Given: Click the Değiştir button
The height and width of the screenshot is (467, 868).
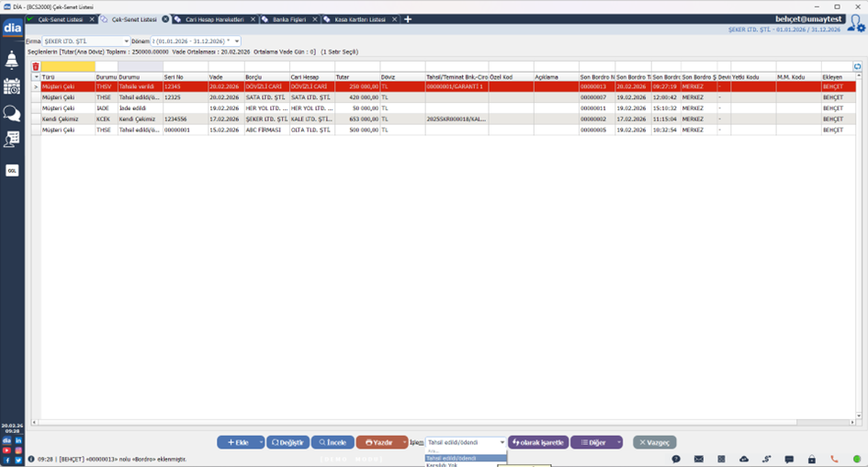Looking at the screenshot, I should click(287, 442).
